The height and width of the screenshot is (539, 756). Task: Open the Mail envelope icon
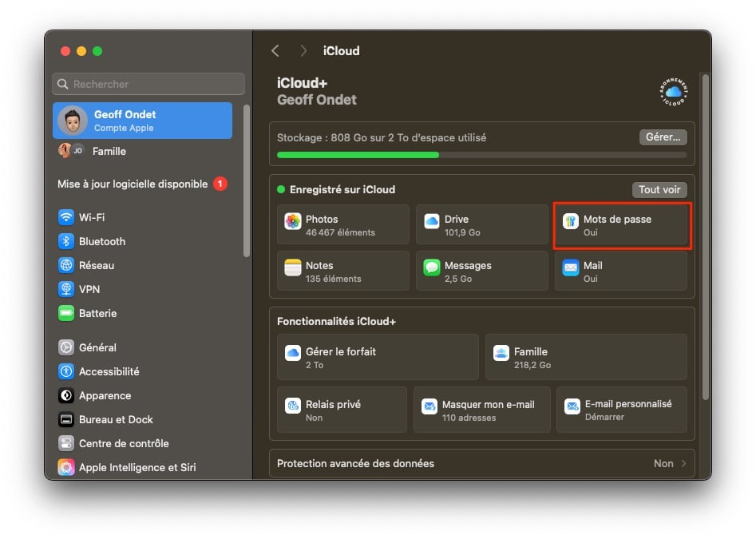click(x=570, y=268)
